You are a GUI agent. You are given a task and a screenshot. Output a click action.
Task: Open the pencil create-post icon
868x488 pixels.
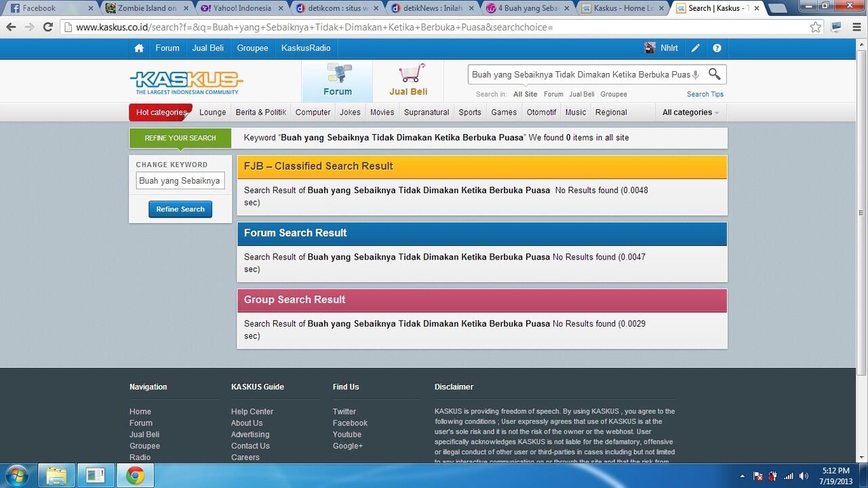(696, 48)
